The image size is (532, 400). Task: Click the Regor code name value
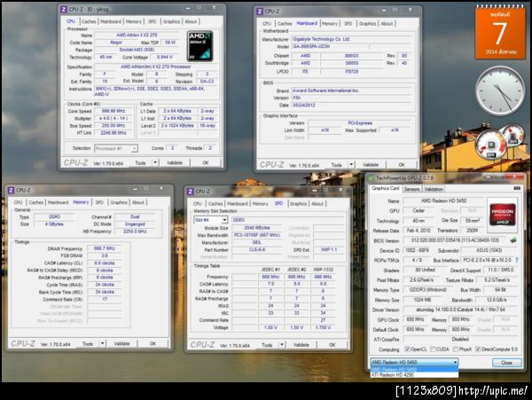point(116,43)
